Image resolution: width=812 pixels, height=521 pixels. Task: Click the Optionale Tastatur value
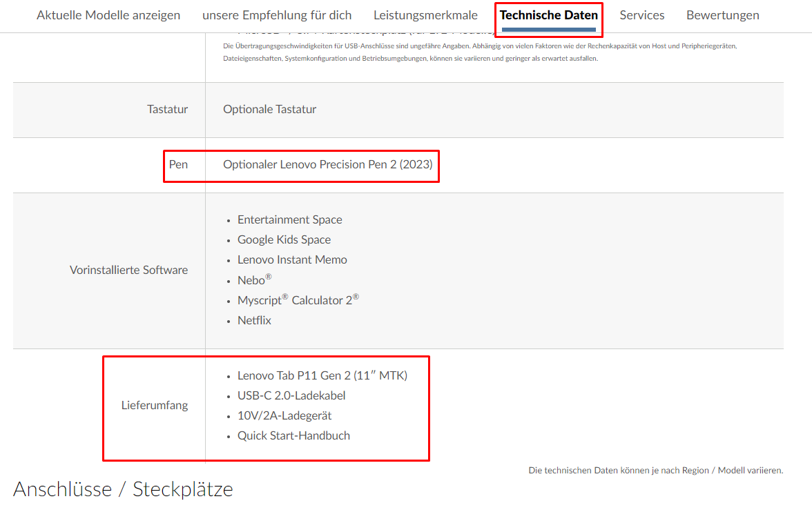coord(270,109)
